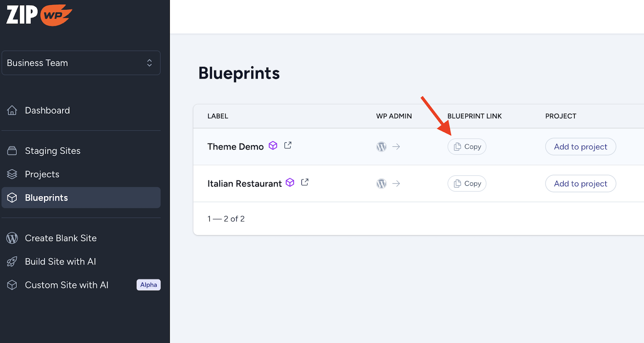
Task: Copy the Italian Restaurant blueprint link
Action: click(x=466, y=183)
